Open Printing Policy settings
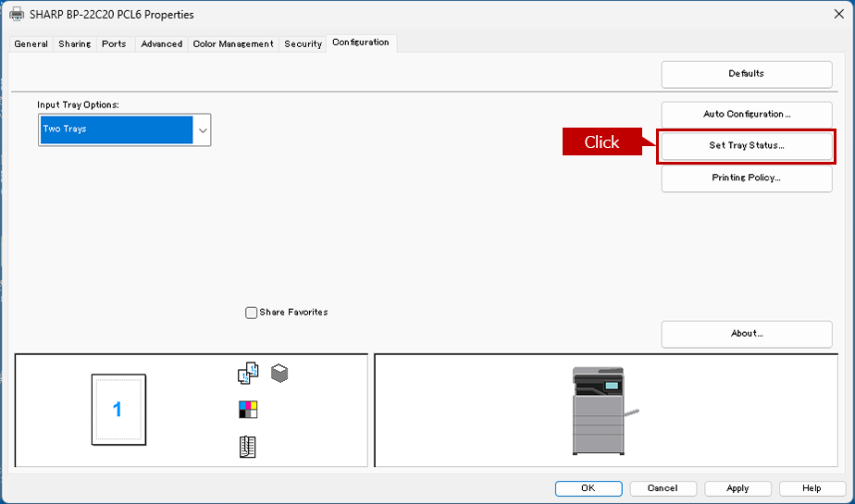The width and height of the screenshot is (855, 504). coord(747,178)
